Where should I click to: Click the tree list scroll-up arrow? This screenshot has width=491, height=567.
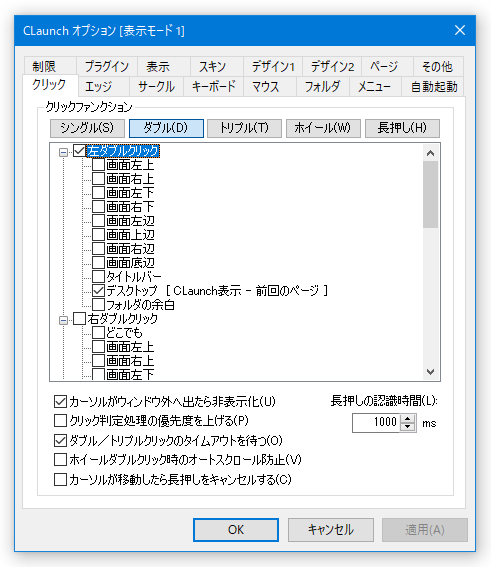pos(430,153)
